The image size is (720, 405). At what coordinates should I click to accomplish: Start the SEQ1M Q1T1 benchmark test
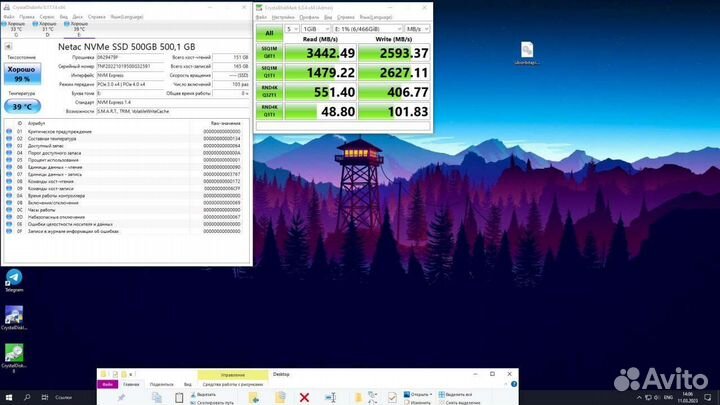pyautogui.click(x=269, y=72)
